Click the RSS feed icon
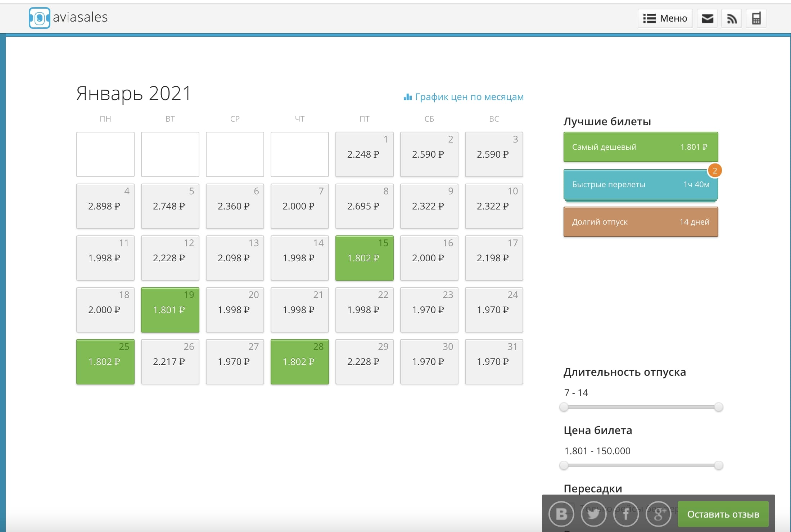This screenshot has height=532, width=791. pos(732,18)
